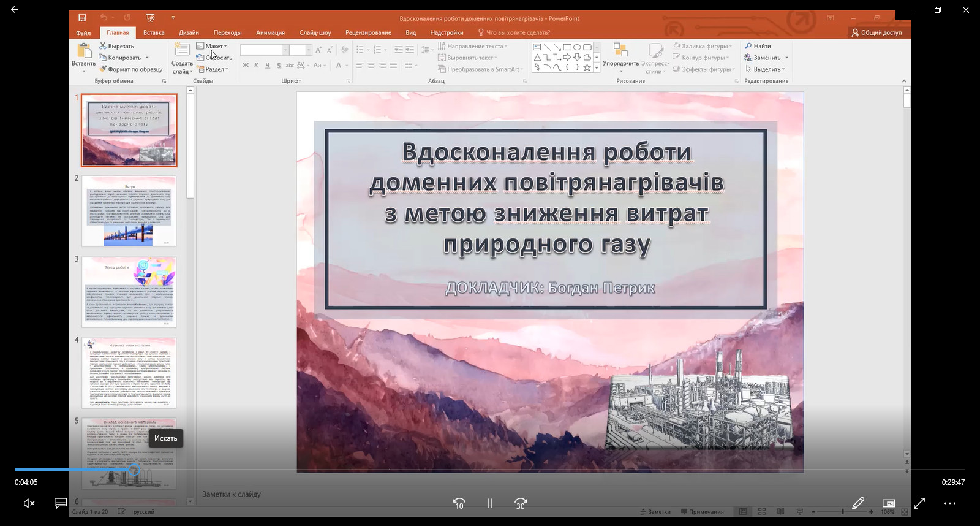The image size is (980, 526).
Task: Toggle bold with the Ж button
Action: [x=246, y=66]
